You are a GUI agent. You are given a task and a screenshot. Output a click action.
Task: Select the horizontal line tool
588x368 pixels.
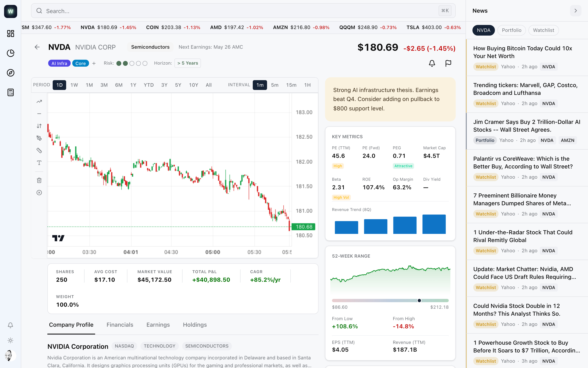[x=39, y=114]
